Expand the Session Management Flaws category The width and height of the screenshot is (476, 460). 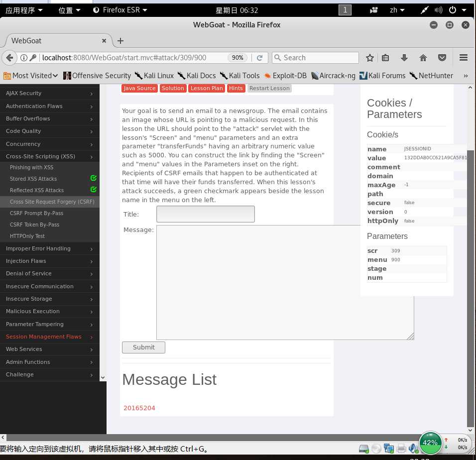tap(50, 337)
